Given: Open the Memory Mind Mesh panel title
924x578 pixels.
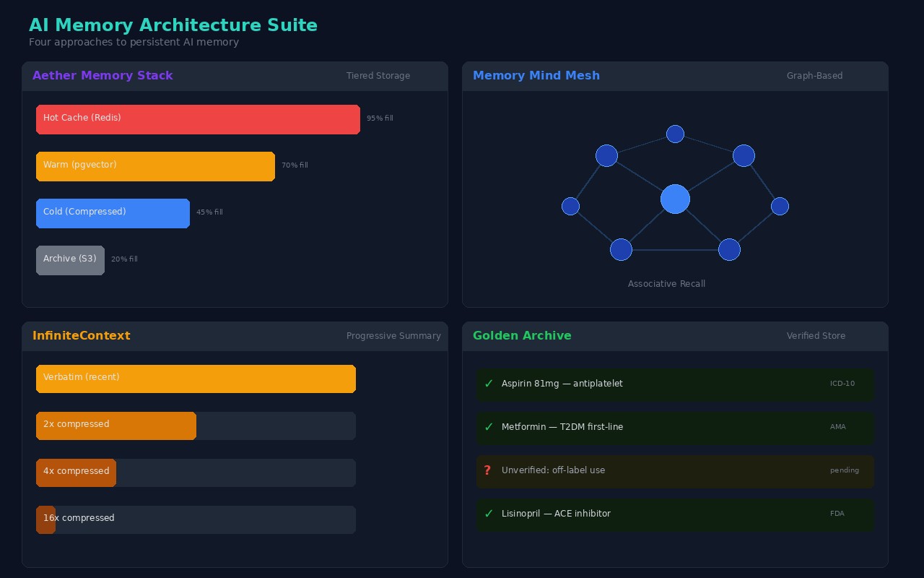Looking at the screenshot, I should click(x=536, y=75).
